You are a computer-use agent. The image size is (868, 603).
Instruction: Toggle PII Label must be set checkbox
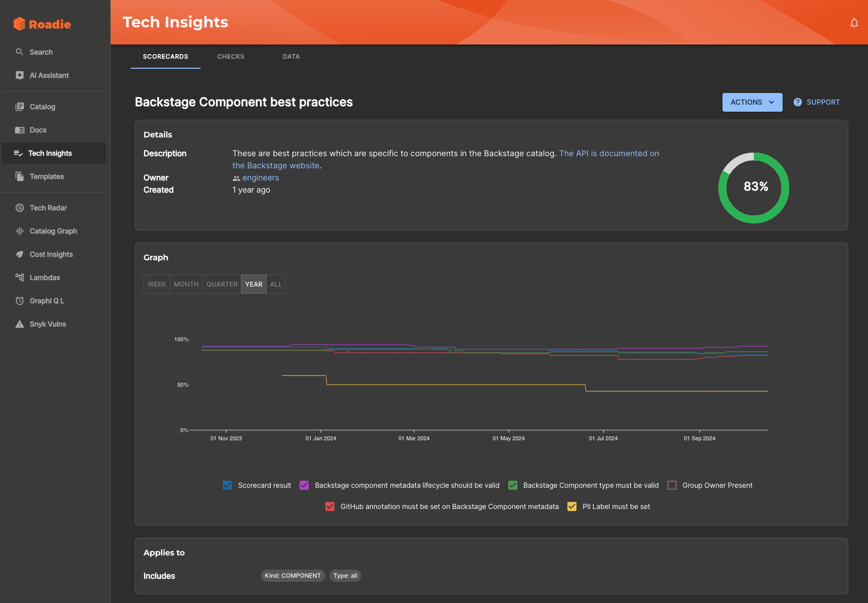pos(572,506)
